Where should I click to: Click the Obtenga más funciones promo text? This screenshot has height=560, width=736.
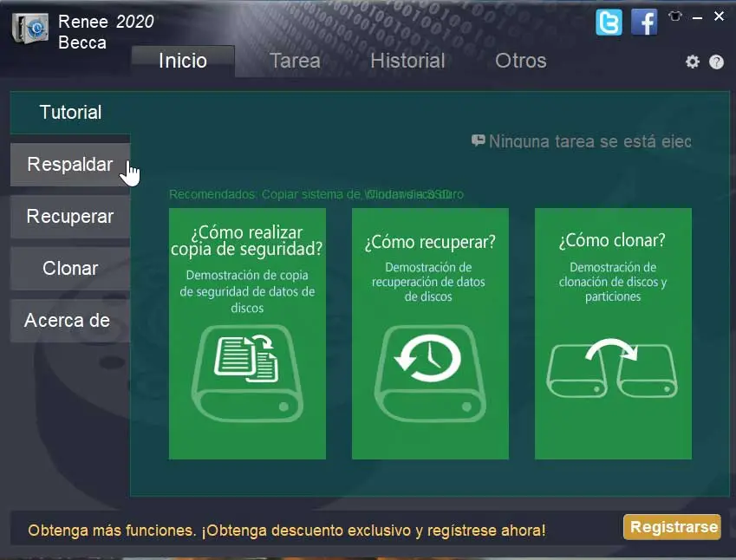(287, 531)
